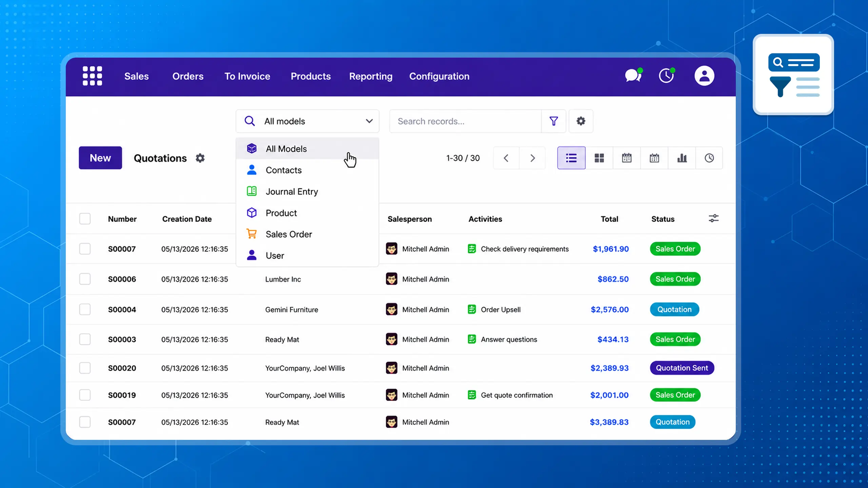Click the gear icon next to Quotations
868x488 pixels.
(x=200, y=158)
